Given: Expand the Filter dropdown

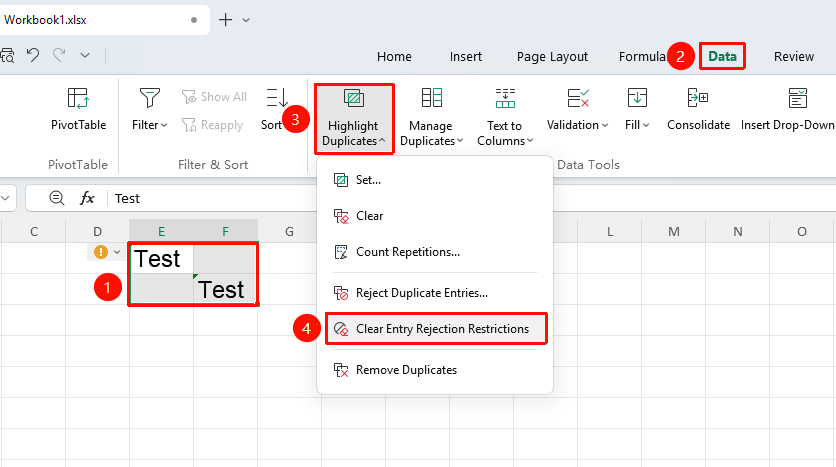Looking at the screenshot, I should tap(164, 125).
